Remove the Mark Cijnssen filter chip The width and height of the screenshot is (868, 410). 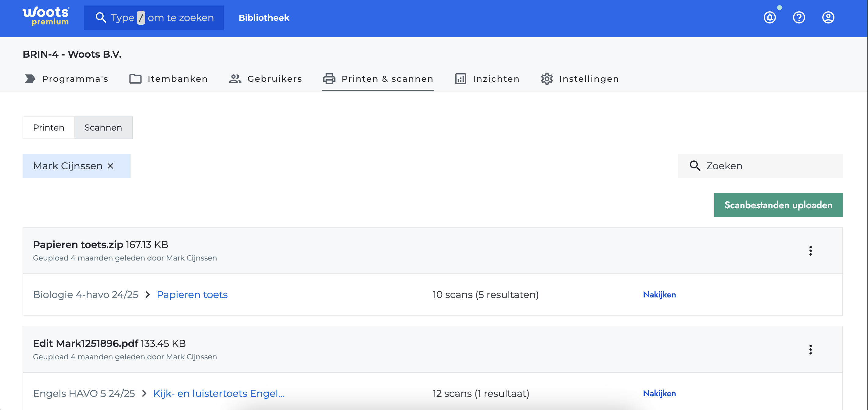pos(110,166)
